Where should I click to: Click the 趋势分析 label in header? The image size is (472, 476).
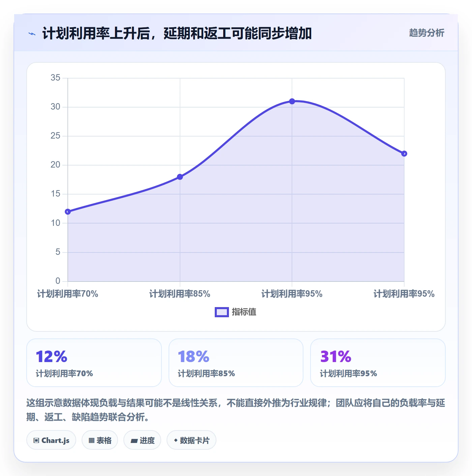pyautogui.click(x=426, y=33)
